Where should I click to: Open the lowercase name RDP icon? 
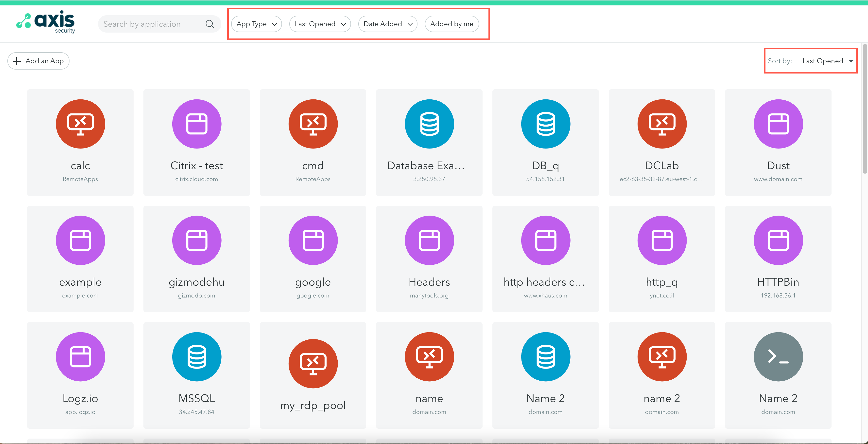click(429, 357)
